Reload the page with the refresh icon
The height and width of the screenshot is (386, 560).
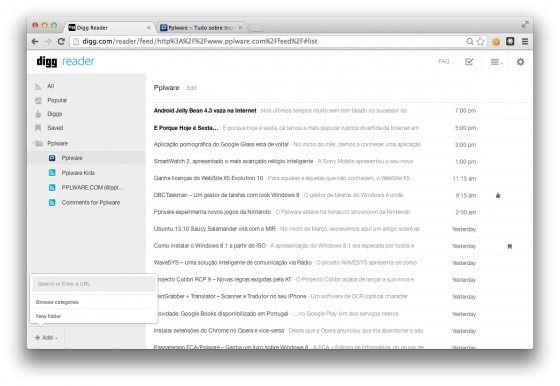[61, 41]
